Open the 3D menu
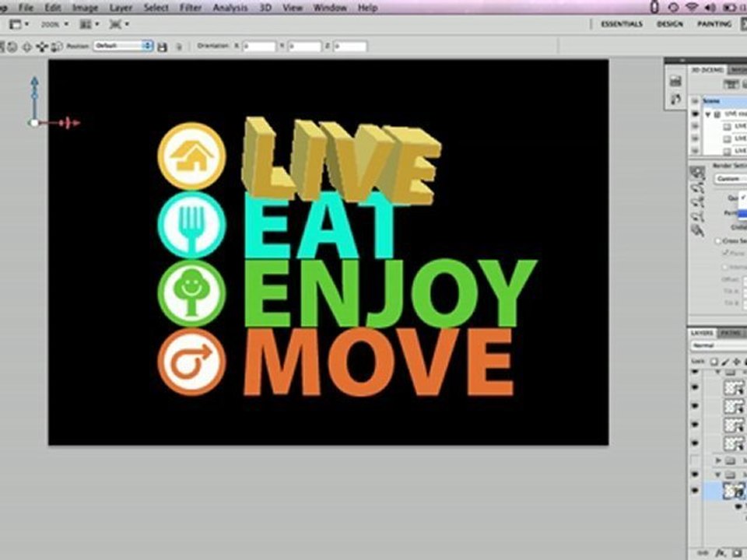 tap(265, 8)
